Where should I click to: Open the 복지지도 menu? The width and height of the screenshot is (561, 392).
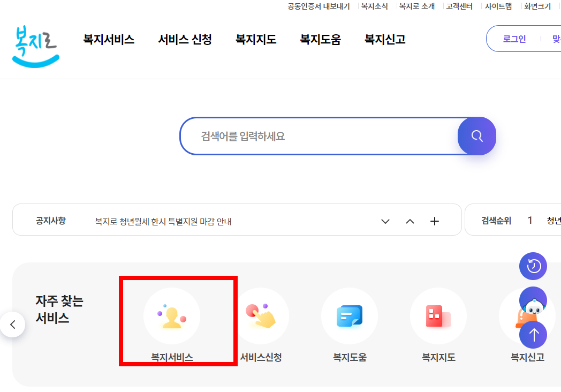[x=255, y=39]
